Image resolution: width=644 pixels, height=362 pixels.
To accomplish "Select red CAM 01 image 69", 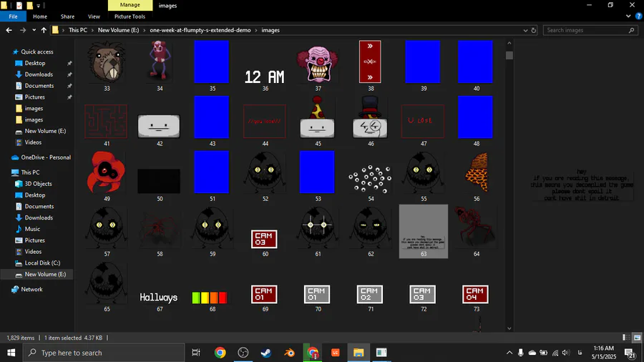I will [265, 295].
